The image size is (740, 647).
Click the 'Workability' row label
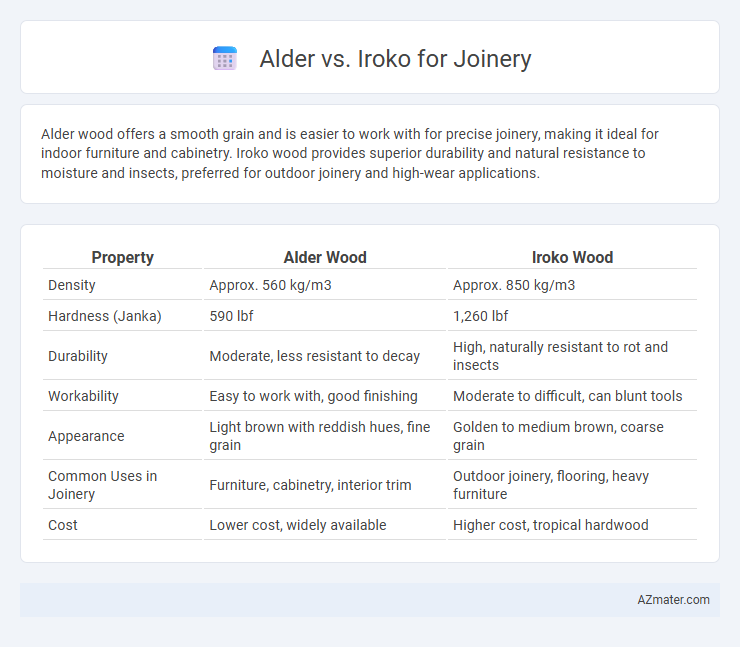click(x=83, y=396)
